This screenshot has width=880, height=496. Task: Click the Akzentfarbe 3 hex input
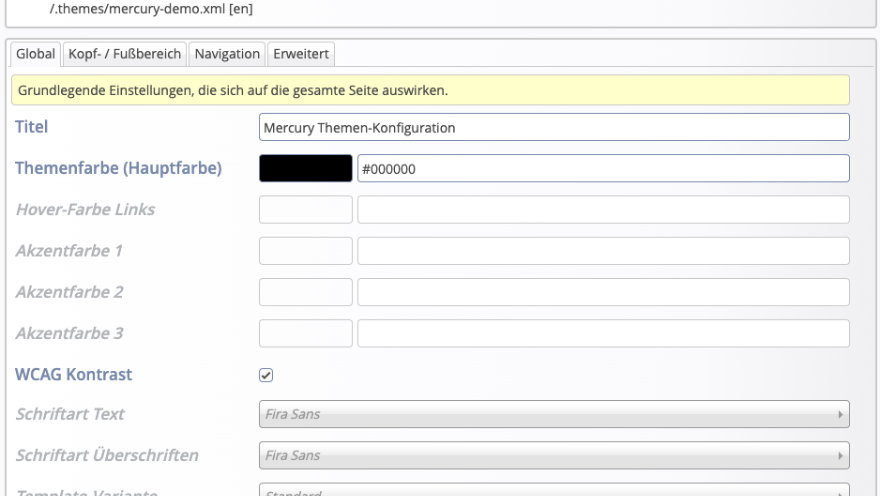point(603,333)
